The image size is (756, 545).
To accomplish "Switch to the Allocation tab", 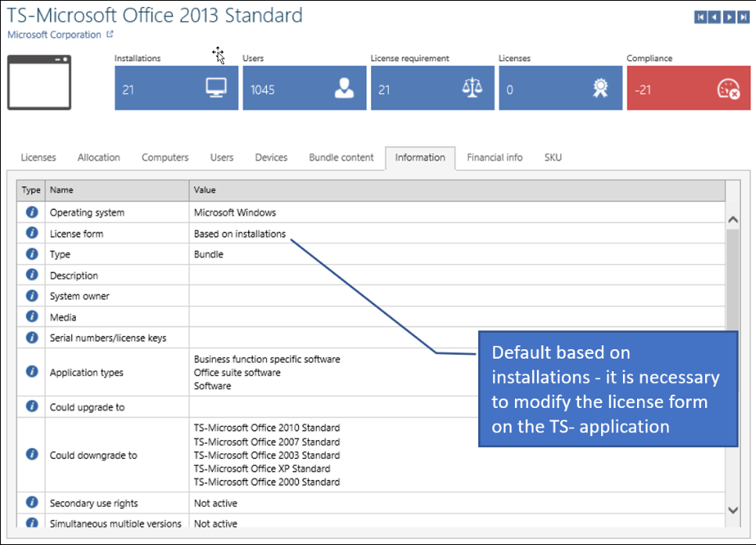I will coord(98,157).
